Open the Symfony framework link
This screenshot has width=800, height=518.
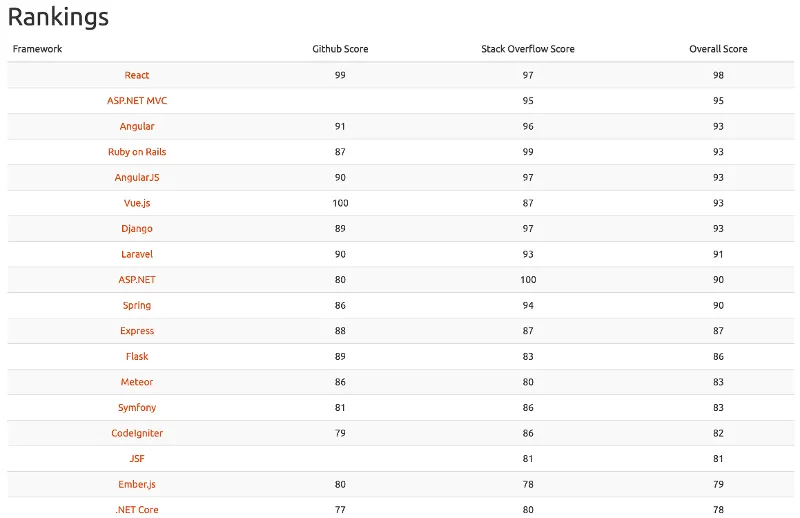click(137, 407)
